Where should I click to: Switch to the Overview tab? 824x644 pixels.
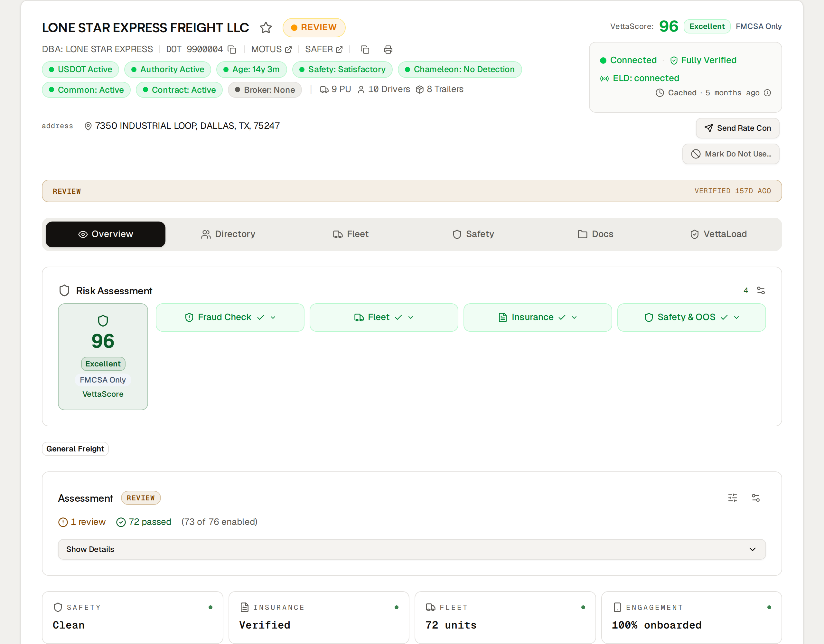click(x=106, y=234)
